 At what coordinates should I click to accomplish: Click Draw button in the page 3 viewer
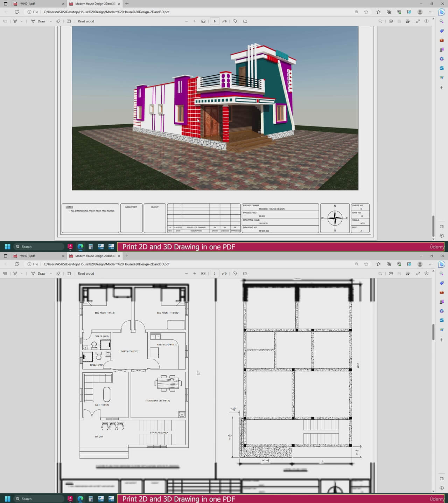pyautogui.click(x=38, y=274)
